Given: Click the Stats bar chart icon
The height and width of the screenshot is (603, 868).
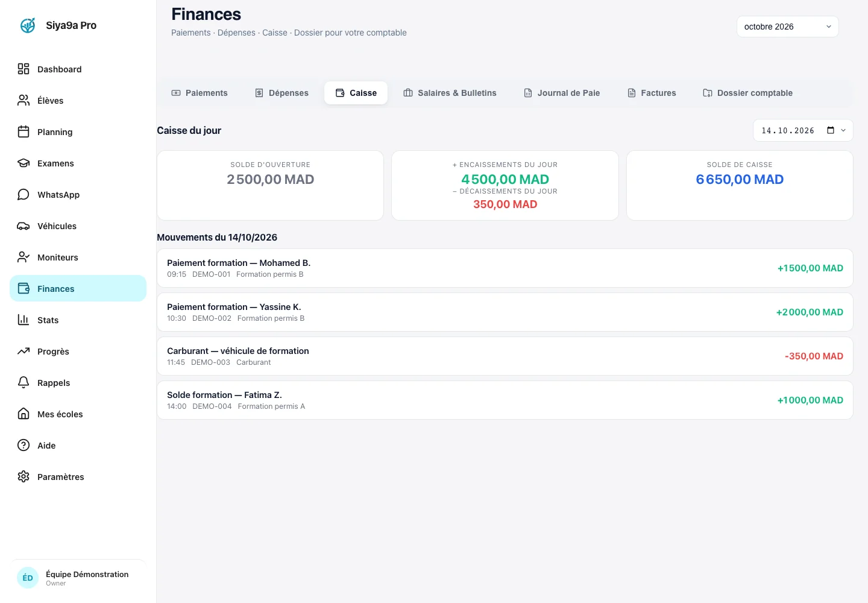Looking at the screenshot, I should click(x=24, y=320).
